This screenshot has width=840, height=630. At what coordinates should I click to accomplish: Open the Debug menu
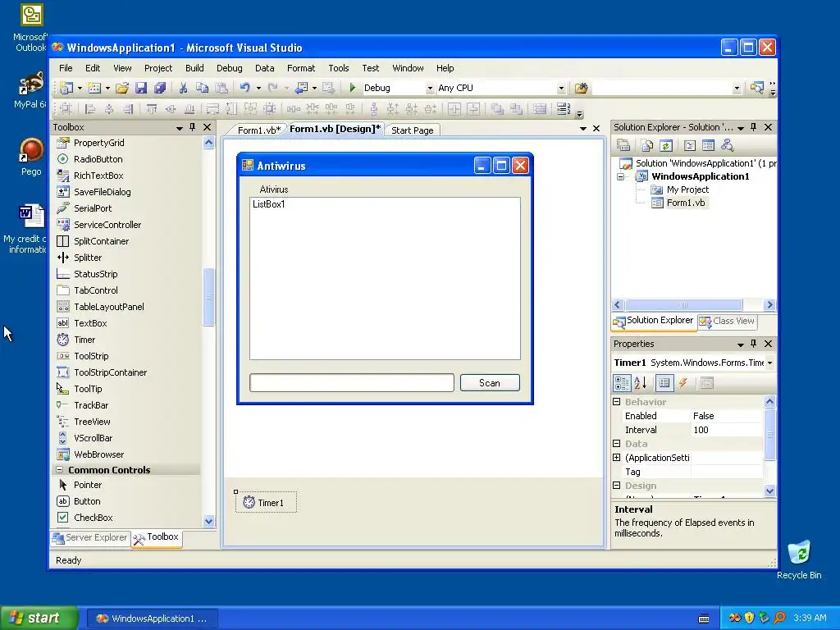[x=230, y=68]
